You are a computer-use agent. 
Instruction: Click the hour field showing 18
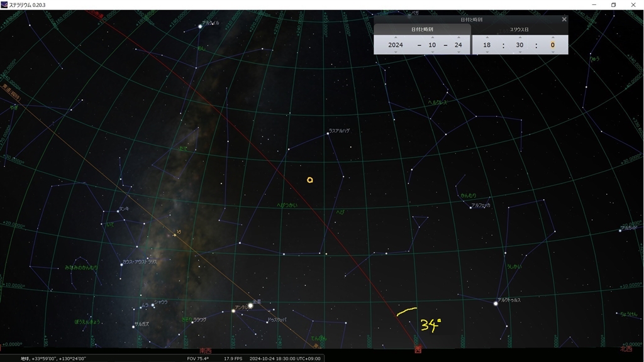coord(487,45)
